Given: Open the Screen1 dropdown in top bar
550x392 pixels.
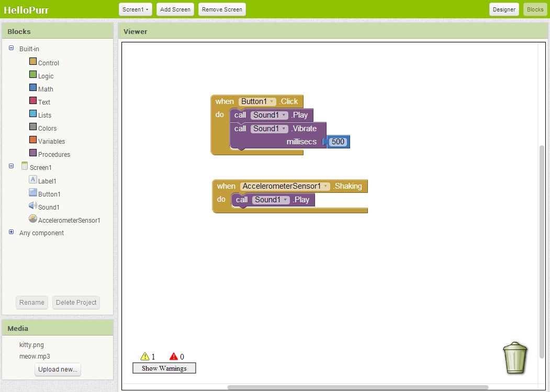Looking at the screenshot, I should coord(136,9).
